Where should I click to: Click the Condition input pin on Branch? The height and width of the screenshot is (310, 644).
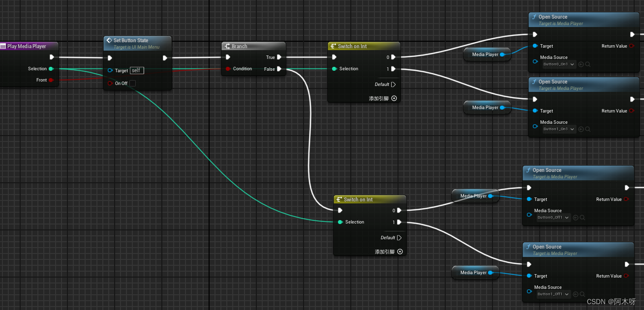227,69
